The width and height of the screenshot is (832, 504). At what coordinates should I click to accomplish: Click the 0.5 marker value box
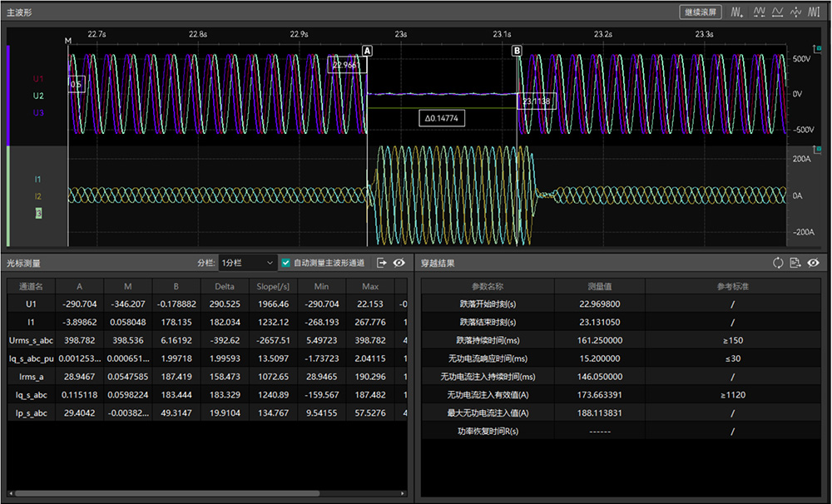[x=76, y=84]
